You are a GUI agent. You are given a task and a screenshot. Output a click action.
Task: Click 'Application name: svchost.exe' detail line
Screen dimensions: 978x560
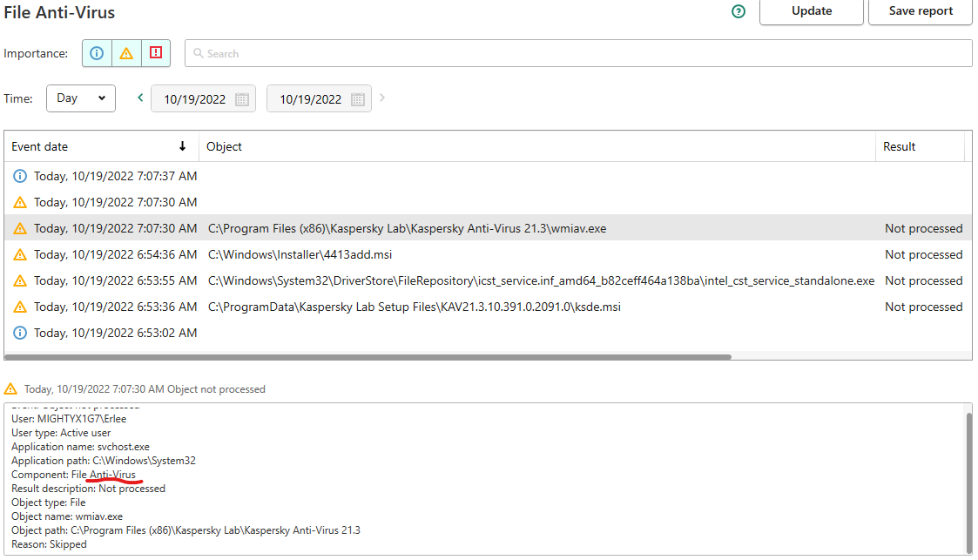point(80,447)
